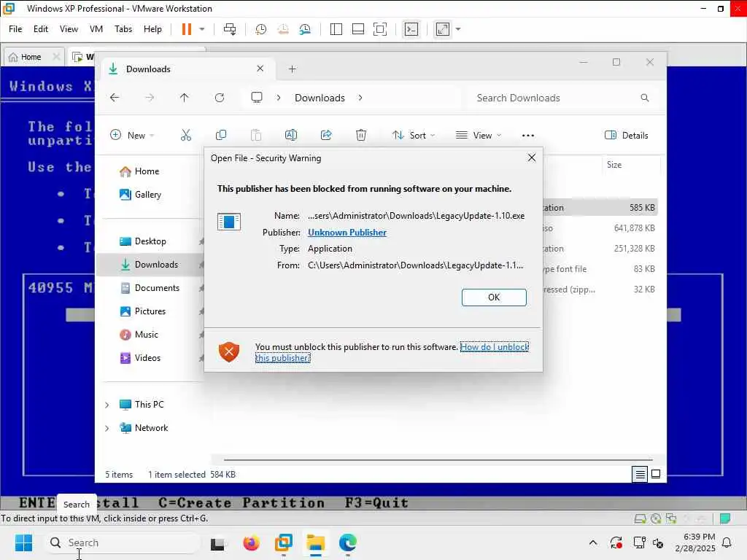Image resolution: width=747 pixels, height=560 pixels.
Task: Open the Tabs menu
Action: (123, 29)
